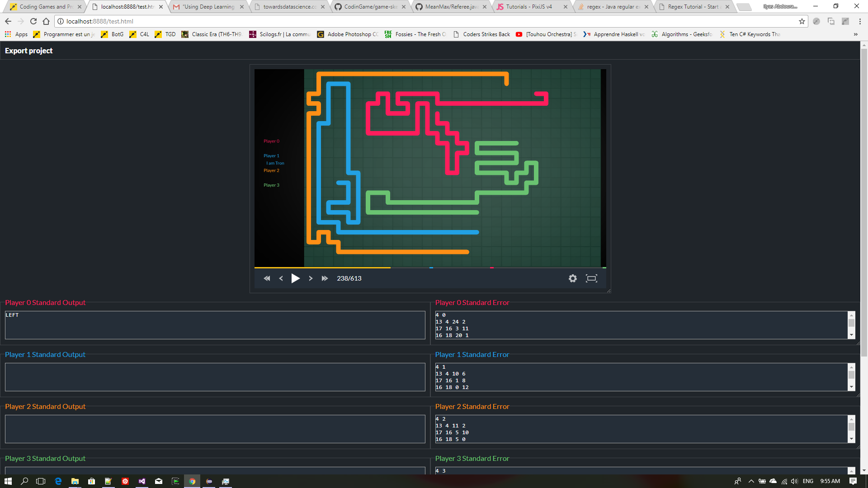The width and height of the screenshot is (868, 488).
Task: Open volume control in system tray
Action: (794, 481)
